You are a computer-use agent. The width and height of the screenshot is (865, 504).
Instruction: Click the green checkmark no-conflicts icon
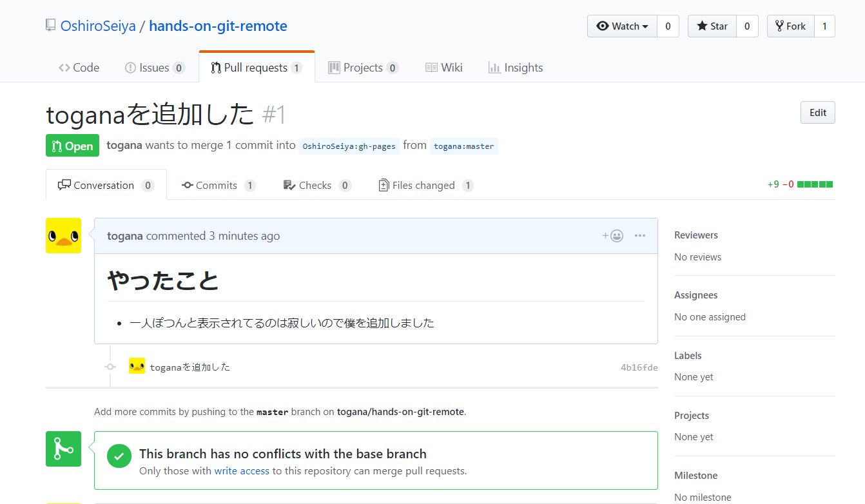(x=119, y=456)
